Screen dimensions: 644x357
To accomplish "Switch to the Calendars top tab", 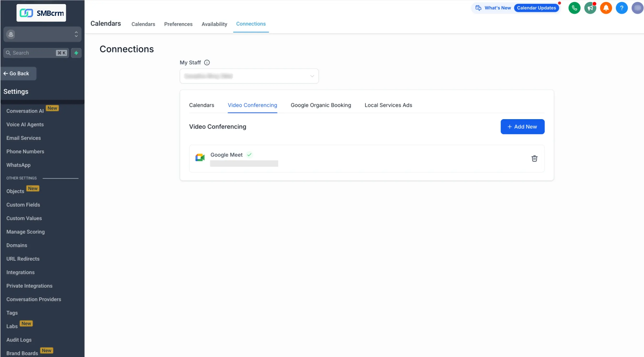I will pos(143,24).
